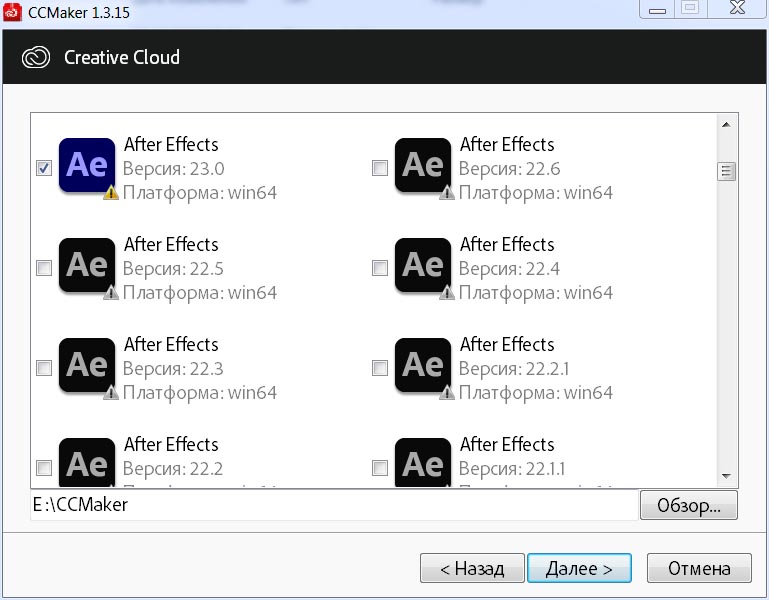The width and height of the screenshot is (769, 600).
Task: Click warning triangle on After Effects 23.0
Action: (x=111, y=193)
